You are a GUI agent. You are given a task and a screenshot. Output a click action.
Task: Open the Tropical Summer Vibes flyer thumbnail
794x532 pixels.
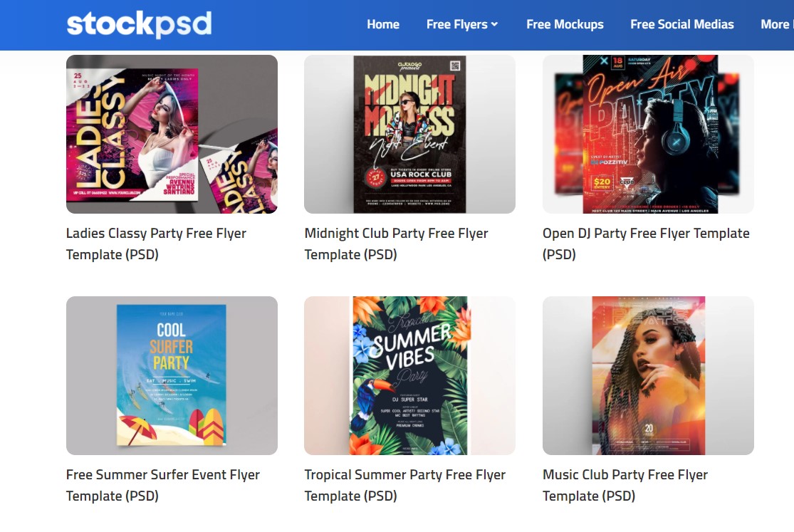[409, 375]
